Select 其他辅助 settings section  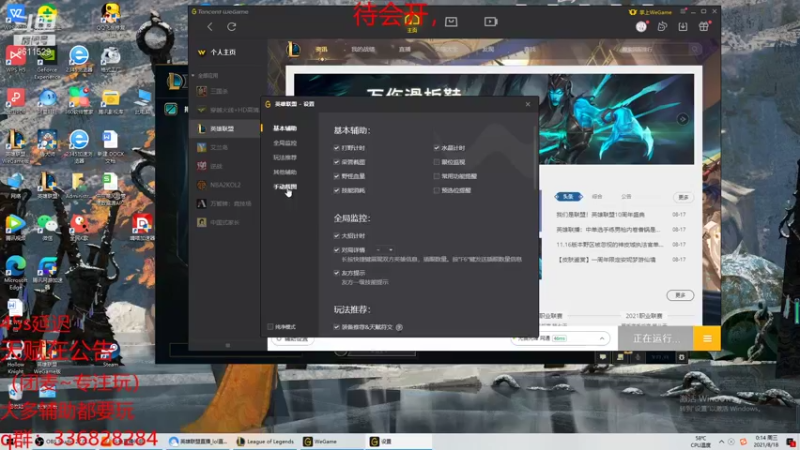pyautogui.click(x=285, y=172)
